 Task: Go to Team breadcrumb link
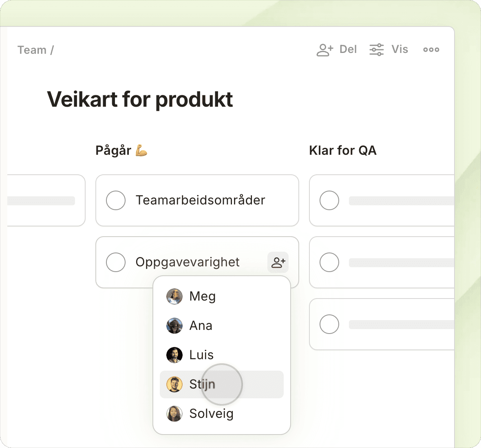[x=32, y=50]
